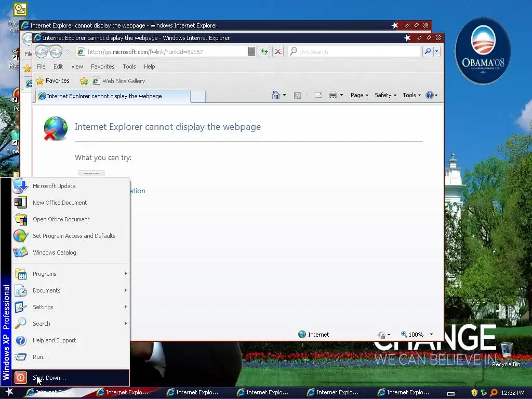Expand the Settings submenu

[71, 307]
